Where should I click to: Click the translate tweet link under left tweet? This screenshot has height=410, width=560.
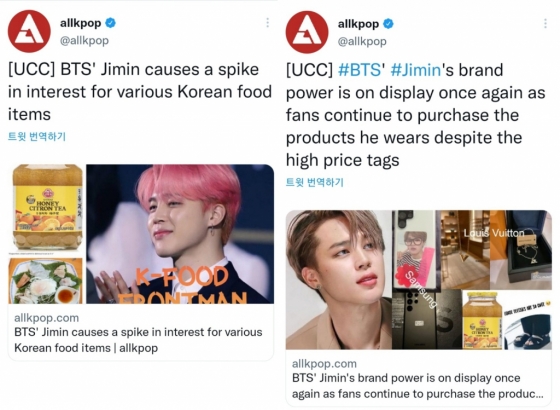tap(37, 136)
